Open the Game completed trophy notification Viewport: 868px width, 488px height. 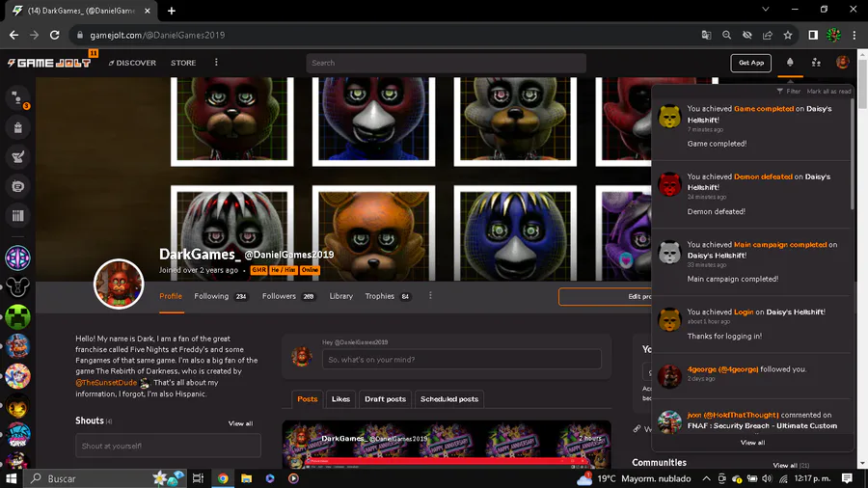[x=751, y=126]
